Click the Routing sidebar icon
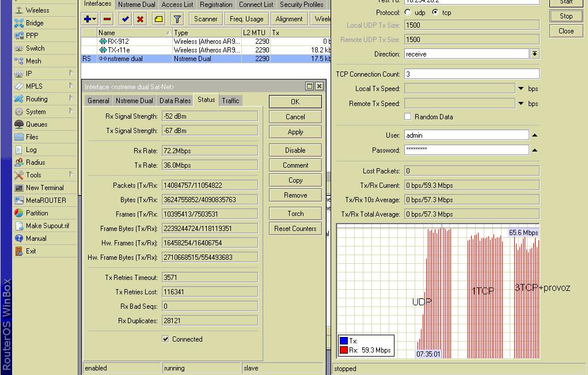The width and height of the screenshot is (588, 375). [19, 99]
